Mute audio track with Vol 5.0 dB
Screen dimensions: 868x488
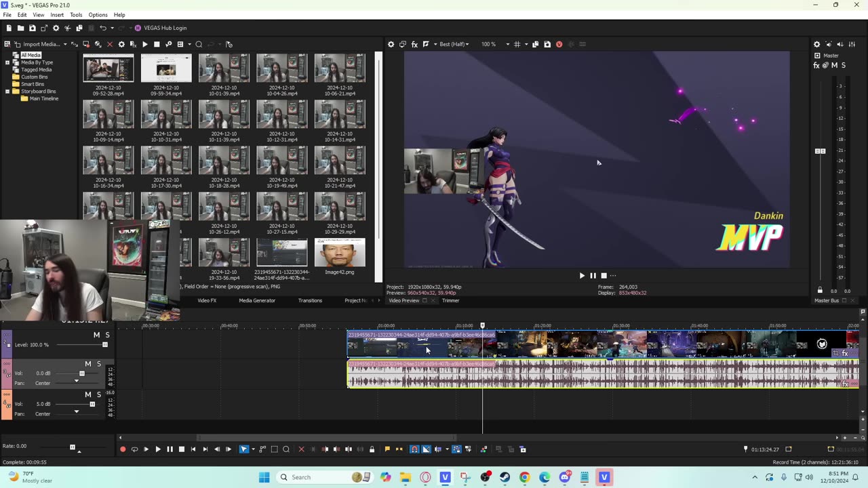[x=87, y=394]
